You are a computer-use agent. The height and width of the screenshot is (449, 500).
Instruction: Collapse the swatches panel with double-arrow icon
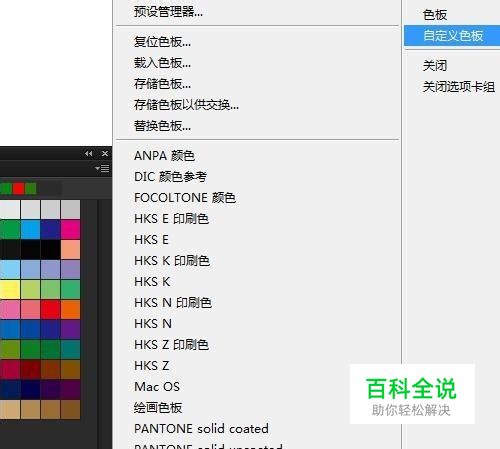tap(89, 154)
